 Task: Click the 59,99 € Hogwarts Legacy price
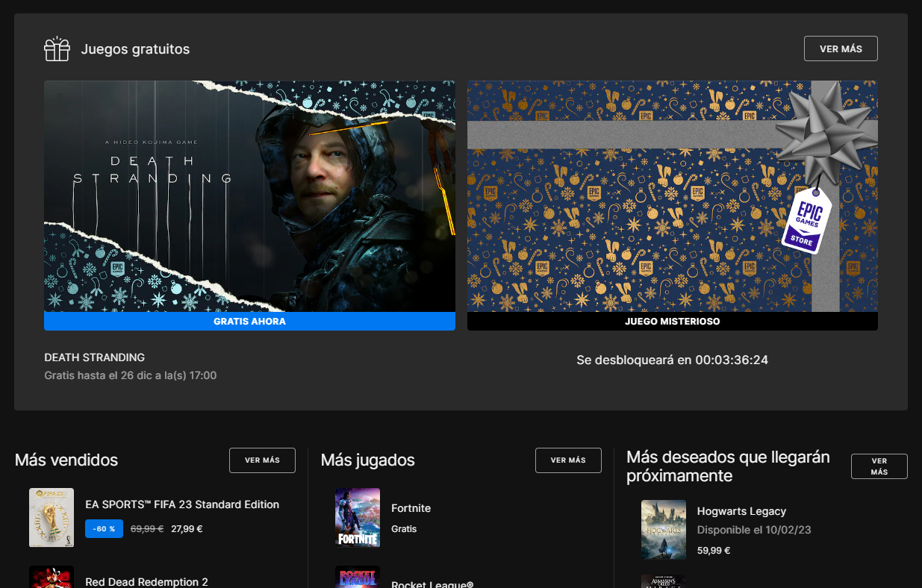click(714, 551)
